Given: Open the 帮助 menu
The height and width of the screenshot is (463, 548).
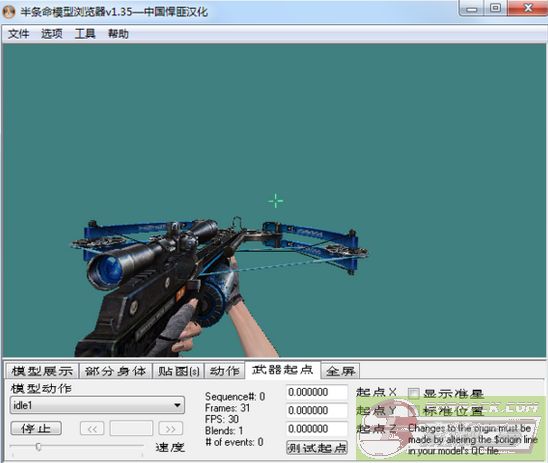Looking at the screenshot, I should click(x=118, y=34).
